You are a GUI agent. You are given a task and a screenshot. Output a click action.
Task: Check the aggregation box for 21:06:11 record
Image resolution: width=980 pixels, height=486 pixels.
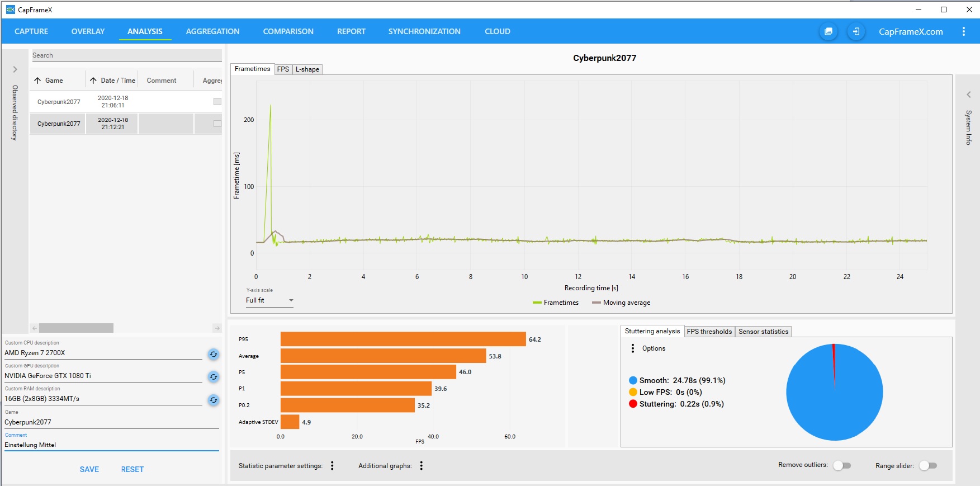(x=217, y=102)
